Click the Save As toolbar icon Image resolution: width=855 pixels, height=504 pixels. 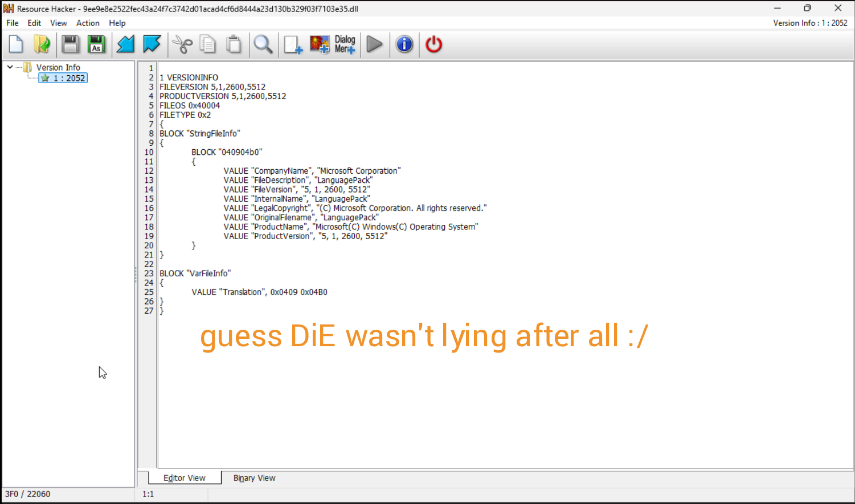96,44
